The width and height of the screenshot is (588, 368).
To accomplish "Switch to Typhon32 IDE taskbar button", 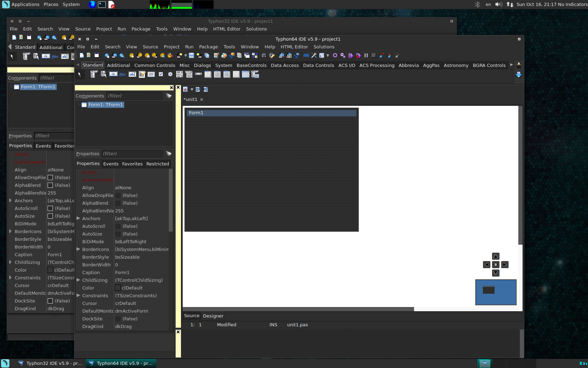I will tap(50, 363).
